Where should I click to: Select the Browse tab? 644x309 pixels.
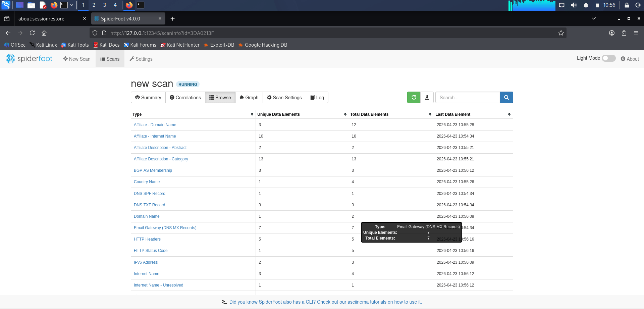pos(220,97)
